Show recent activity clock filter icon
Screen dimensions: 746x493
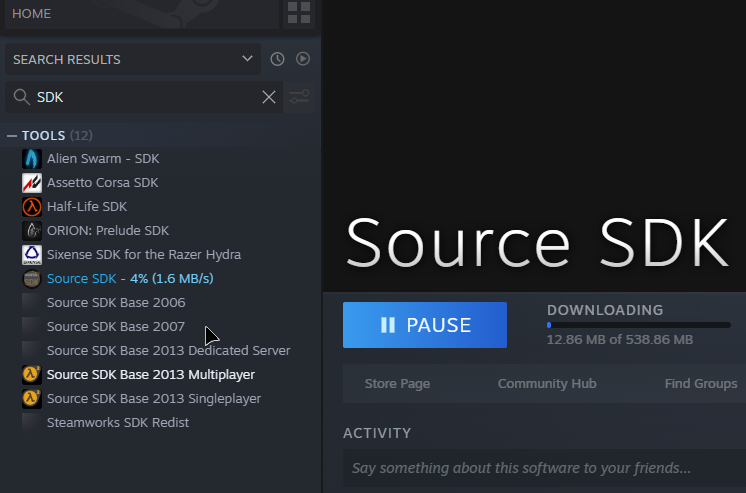click(x=277, y=59)
